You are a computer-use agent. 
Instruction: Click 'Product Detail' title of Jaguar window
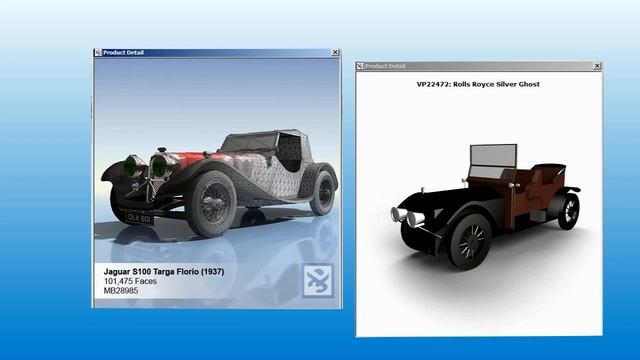point(123,53)
